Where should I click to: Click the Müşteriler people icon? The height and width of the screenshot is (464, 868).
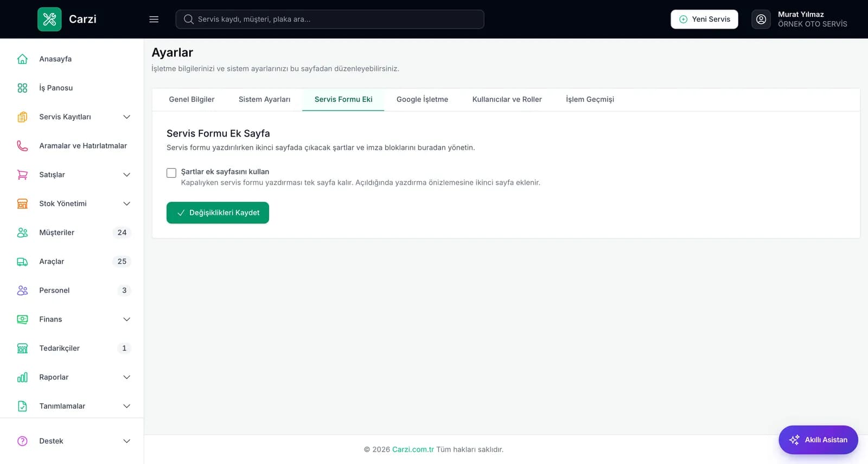point(22,233)
